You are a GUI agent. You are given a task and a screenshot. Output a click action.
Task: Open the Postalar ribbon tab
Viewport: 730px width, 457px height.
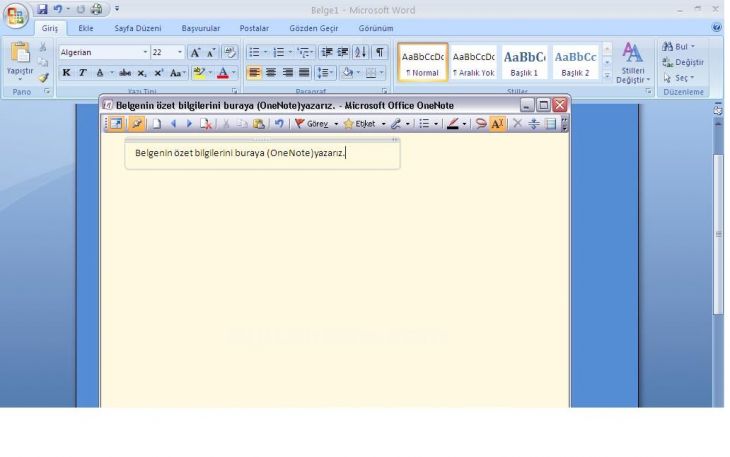(254, 28)
